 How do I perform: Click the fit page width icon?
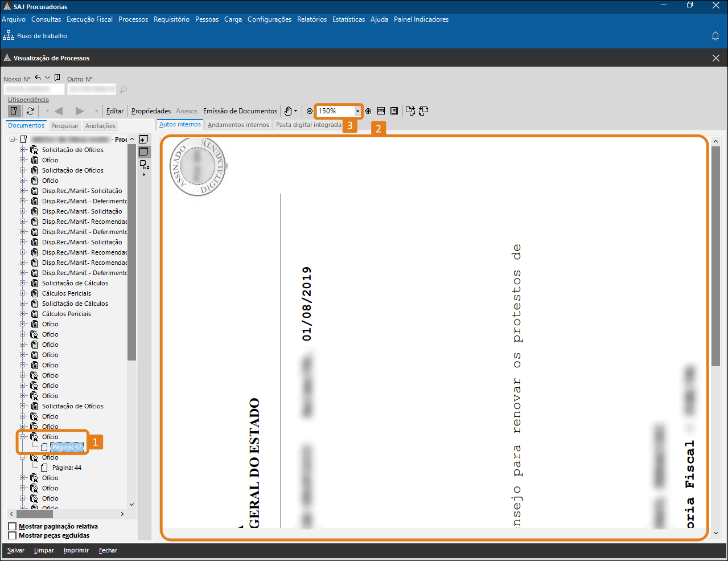click(381, 111)
